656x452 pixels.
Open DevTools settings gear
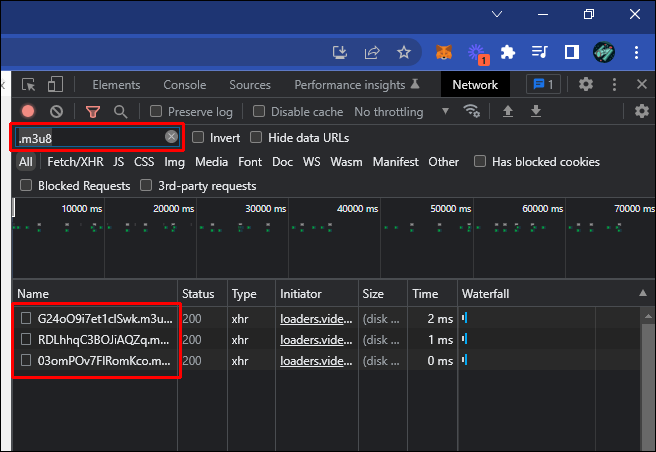586,85
